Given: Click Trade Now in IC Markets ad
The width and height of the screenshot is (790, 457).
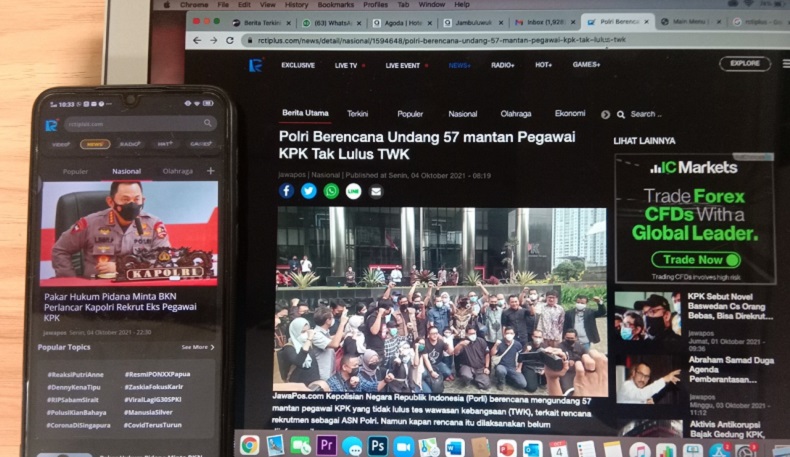Looking at the screenshot, I should [x=695, y=259].
